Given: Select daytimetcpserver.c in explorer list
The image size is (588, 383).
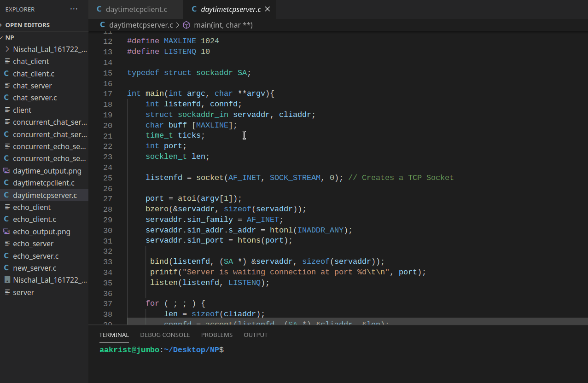Looking at the screenshot, I should pos(45,195).
